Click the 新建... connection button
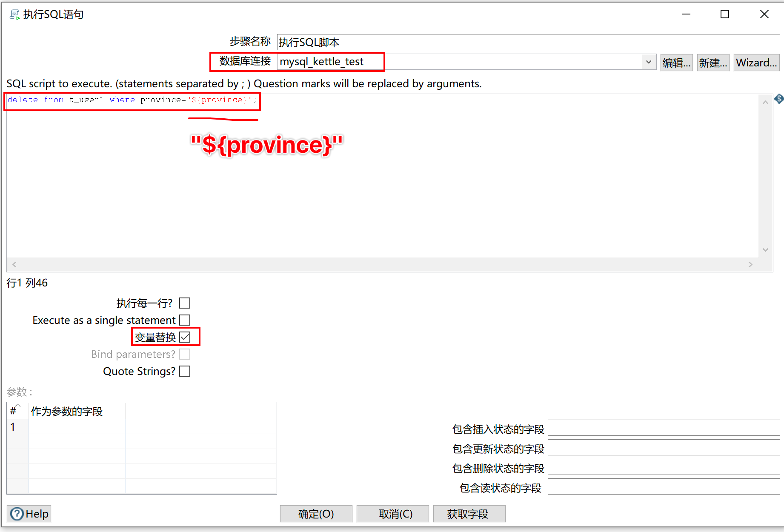This screenshot has width=784, height=532. (x=713, y=63)
